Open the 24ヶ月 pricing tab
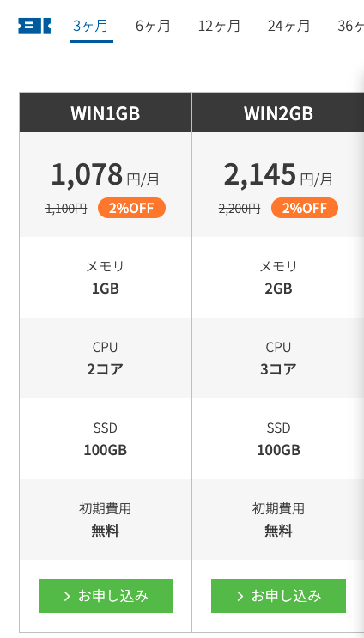Viewport: 364px width, 638px height. pyautogui.click(x=288, y=27)
